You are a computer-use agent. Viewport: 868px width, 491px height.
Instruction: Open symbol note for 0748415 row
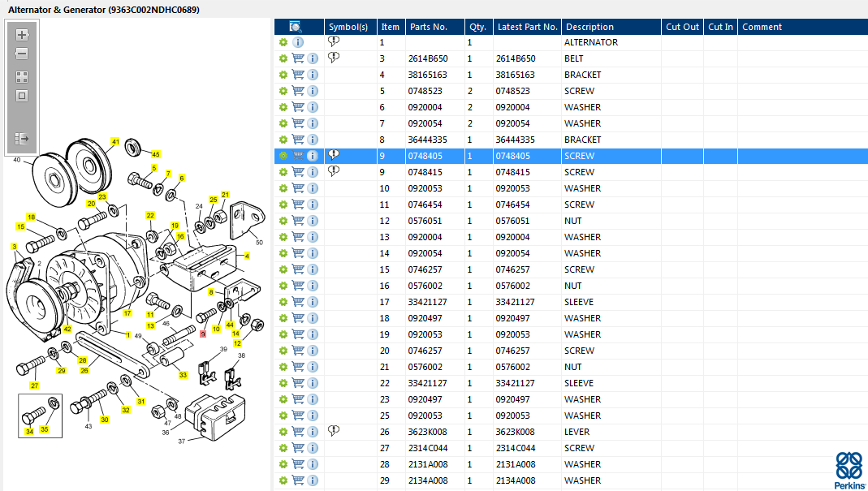pyautogui.click(x=334, y=171)
